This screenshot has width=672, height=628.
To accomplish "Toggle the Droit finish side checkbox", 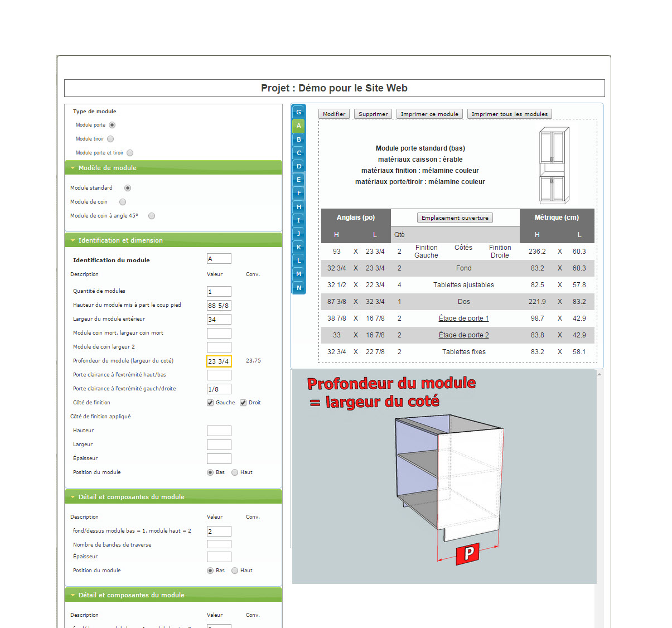I will [x=243, y=403].
